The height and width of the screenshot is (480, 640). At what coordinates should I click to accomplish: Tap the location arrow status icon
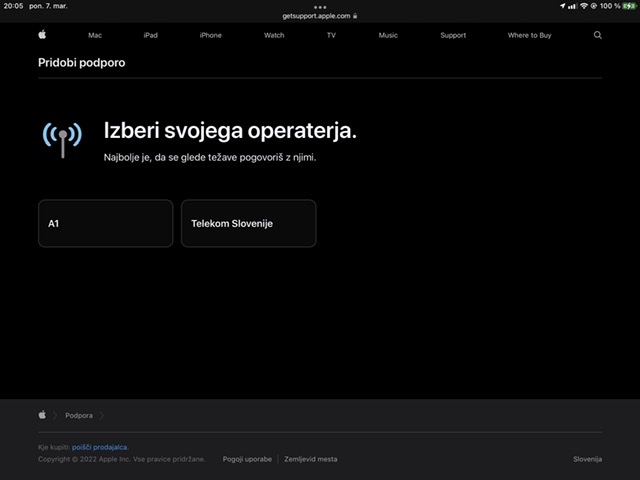click(x=562, y=6)
